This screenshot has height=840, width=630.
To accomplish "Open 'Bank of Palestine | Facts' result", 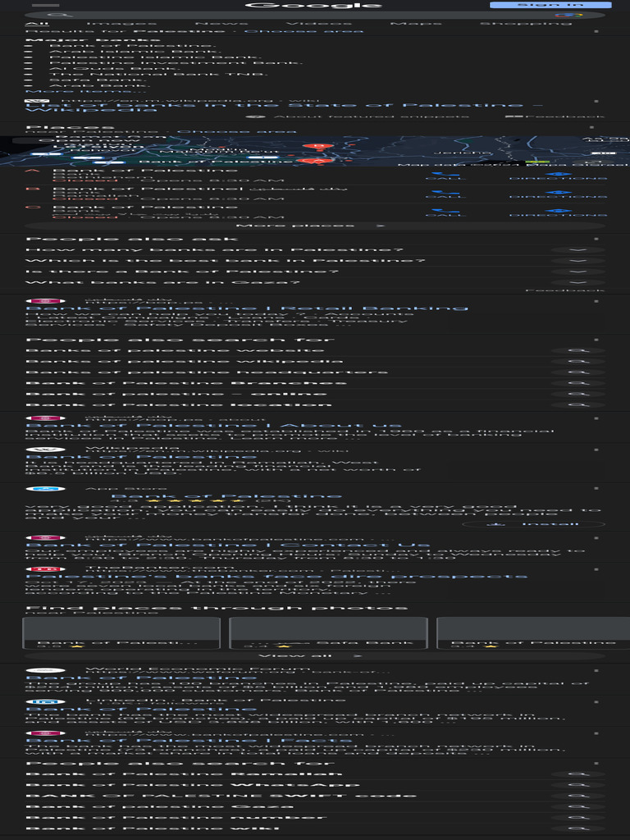I will [x=189, y=741].
